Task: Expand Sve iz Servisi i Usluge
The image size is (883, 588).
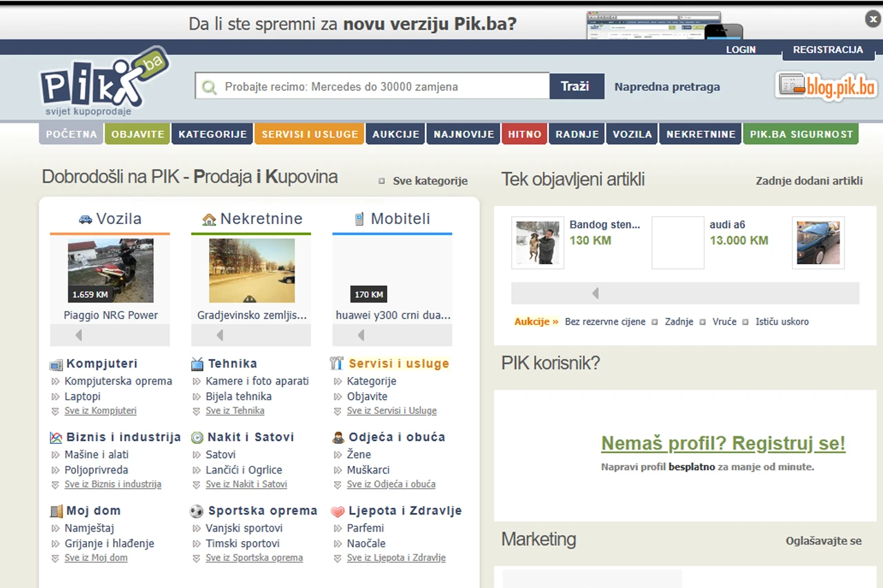Action: (x=392, y=411)
